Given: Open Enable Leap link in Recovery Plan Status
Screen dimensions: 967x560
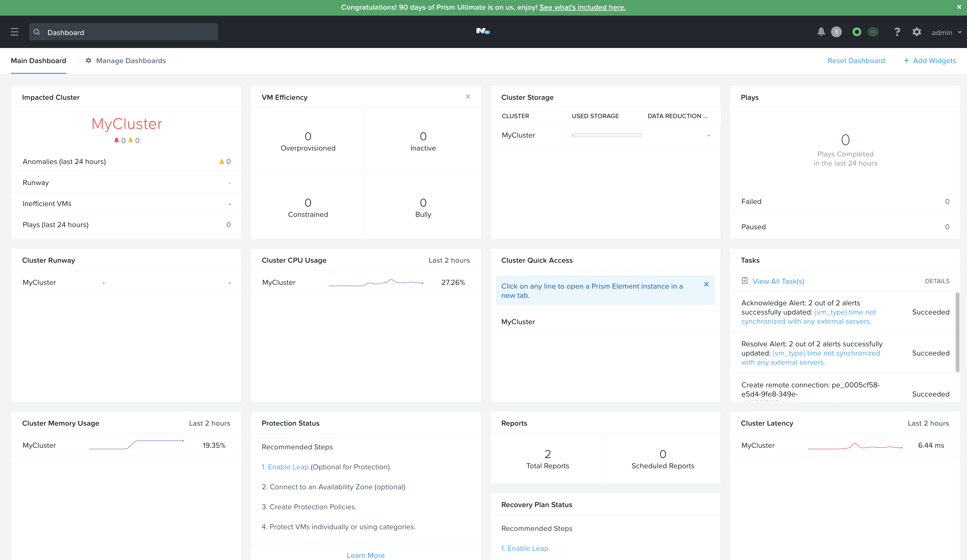Looking at the screenshot, I should 525,548.
